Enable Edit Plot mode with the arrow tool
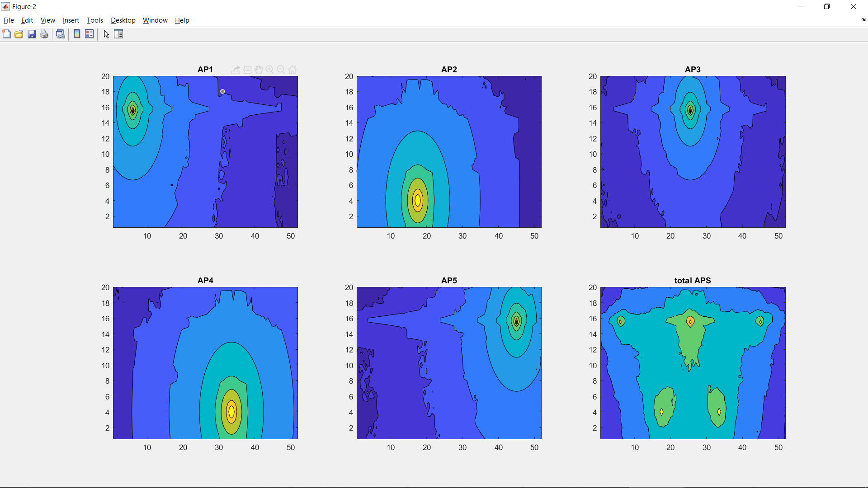The height and width of the screenshot is (488, 868). 106,34
